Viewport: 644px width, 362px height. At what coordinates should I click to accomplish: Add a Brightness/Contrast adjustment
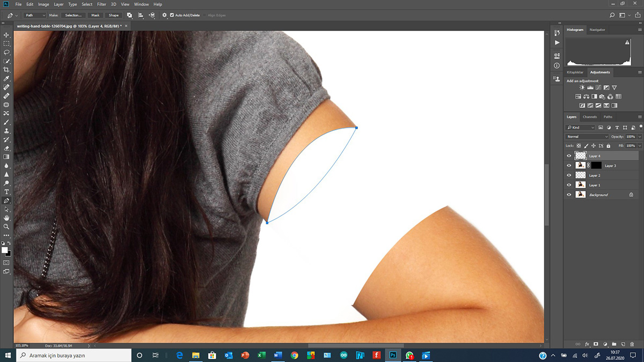pyautogui.click(x=582, y=87)
